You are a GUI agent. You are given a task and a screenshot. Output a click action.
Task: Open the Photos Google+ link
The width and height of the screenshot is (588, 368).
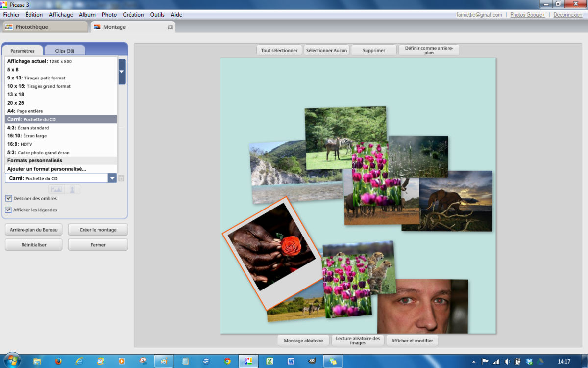[x=528, y=15]
